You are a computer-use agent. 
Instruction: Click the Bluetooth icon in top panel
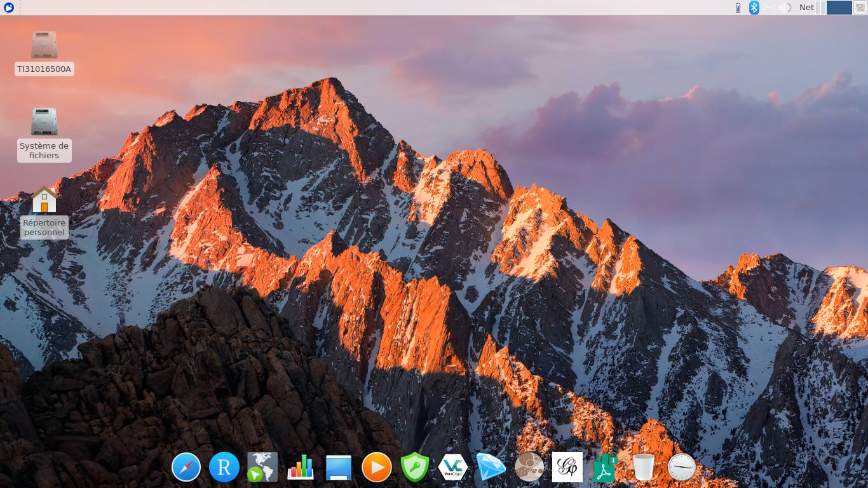(754, 8)
